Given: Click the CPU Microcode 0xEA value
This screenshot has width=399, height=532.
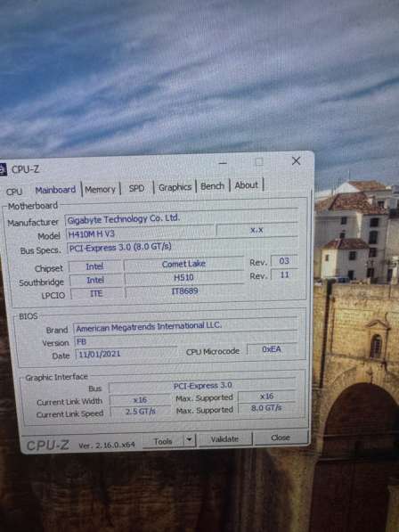Looking at the screenshot, I should point(272,349).
